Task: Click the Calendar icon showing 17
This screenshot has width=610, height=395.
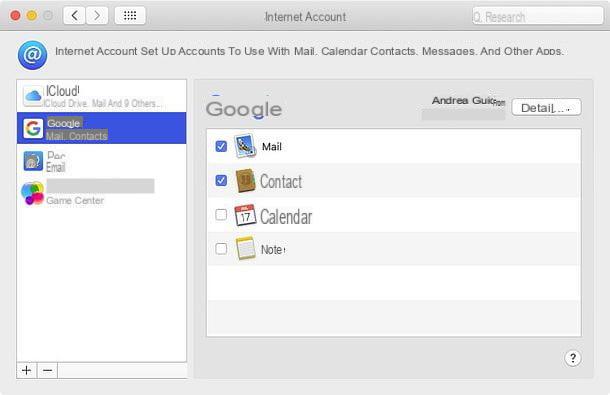Action: coord(245,215)
